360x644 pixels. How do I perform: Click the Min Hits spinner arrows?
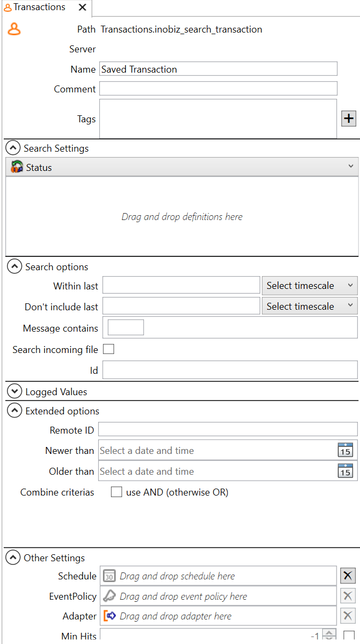(x=330, y=635)
